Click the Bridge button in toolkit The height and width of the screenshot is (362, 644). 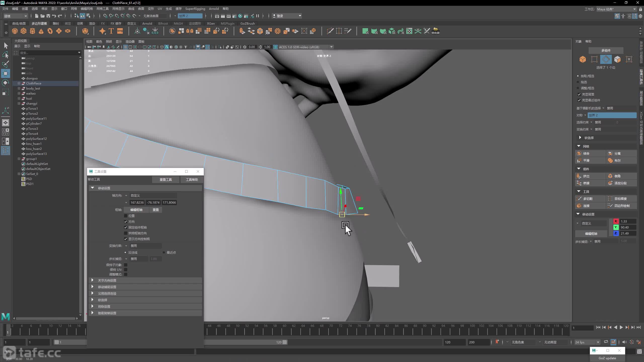click(590, 183)
